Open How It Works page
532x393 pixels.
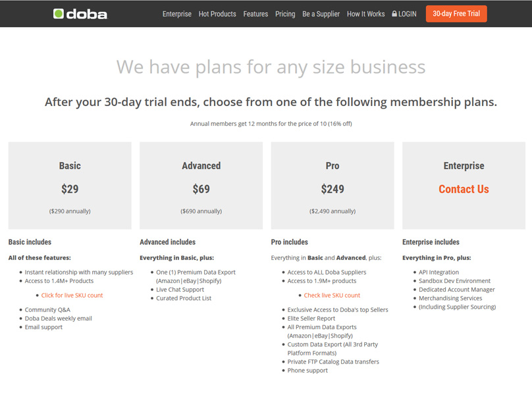365,14
